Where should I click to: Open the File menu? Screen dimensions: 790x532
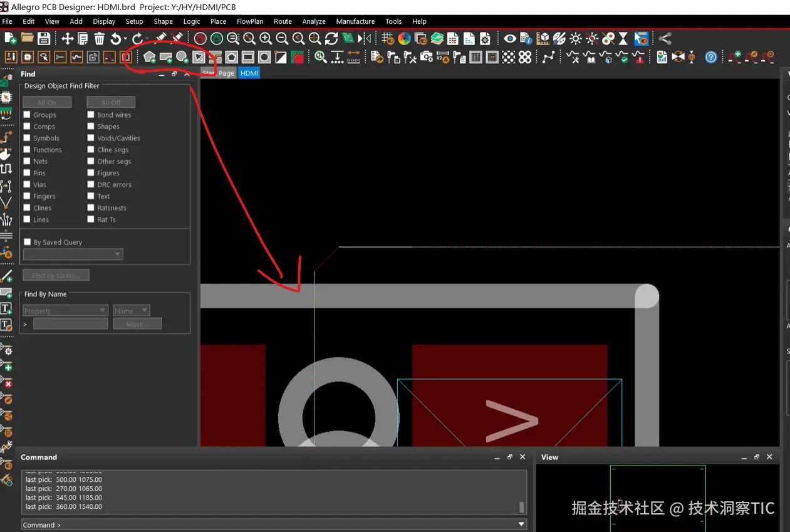click(x=8, y=21)
